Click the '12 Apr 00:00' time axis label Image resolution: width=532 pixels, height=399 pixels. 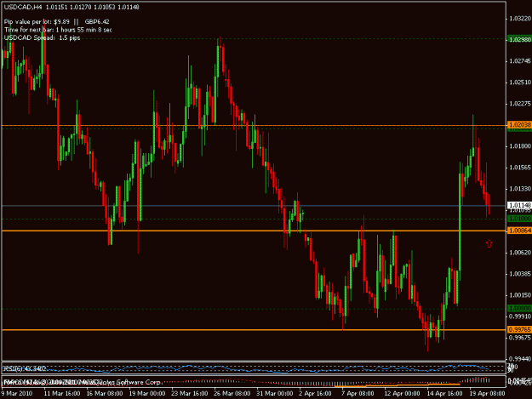pos(402,394)
